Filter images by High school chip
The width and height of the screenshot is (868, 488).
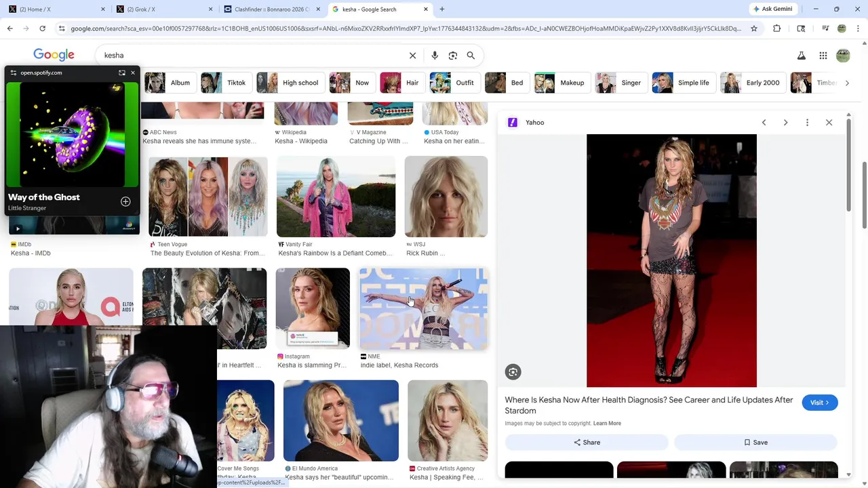tap(290, 83)
